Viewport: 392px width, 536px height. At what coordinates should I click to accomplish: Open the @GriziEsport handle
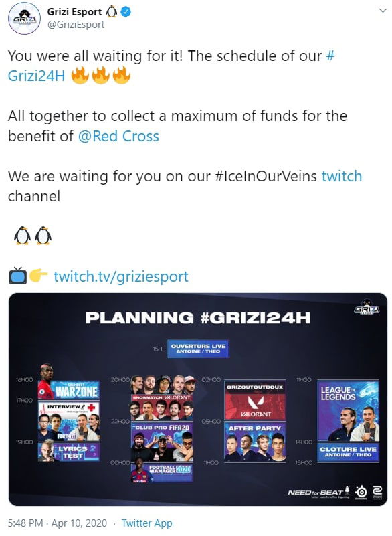coord(76,25)
